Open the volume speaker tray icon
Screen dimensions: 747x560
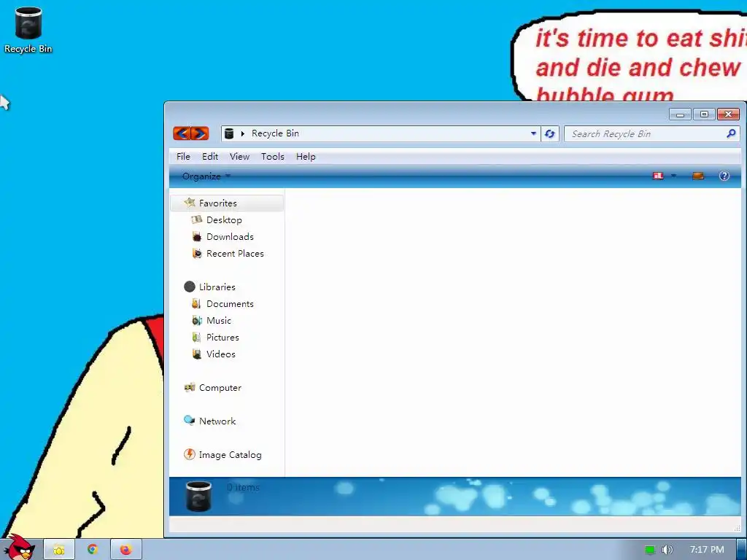point(667,550)
